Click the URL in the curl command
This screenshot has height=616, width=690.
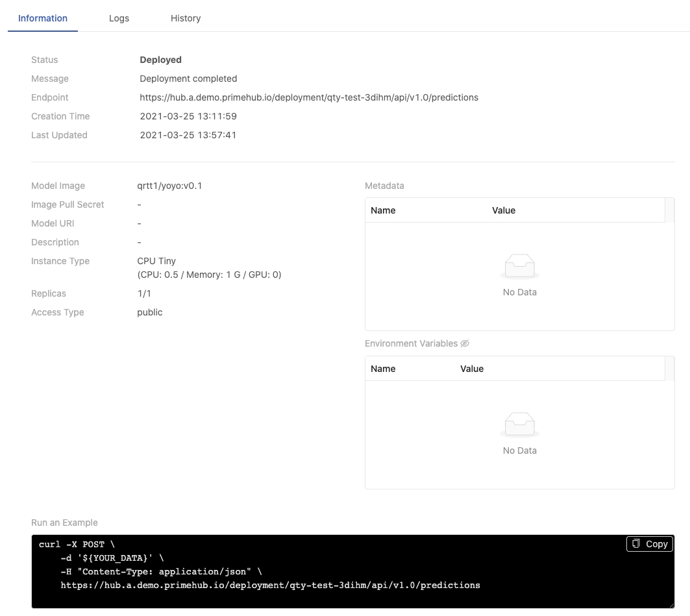pyautogui.click(x=270, y=585)
